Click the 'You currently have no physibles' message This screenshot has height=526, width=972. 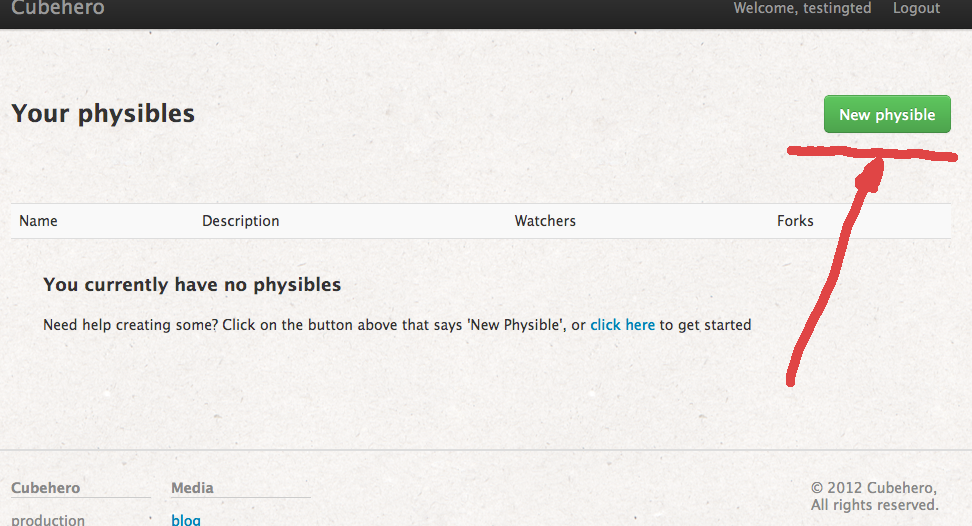click(192, 285)
